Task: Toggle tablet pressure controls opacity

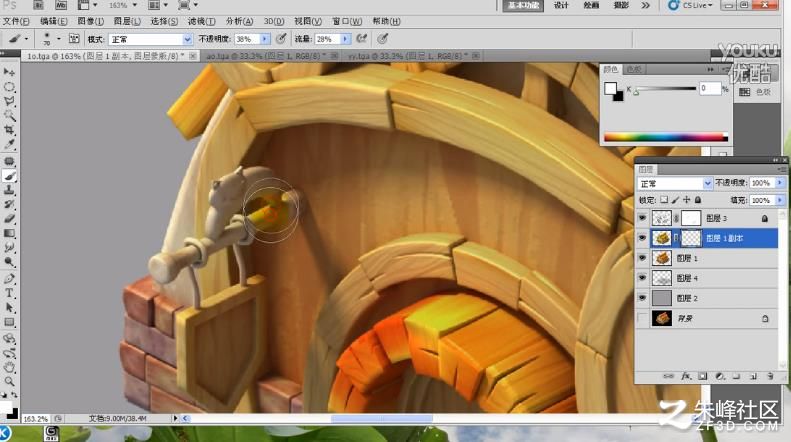Action: (281, 38)
